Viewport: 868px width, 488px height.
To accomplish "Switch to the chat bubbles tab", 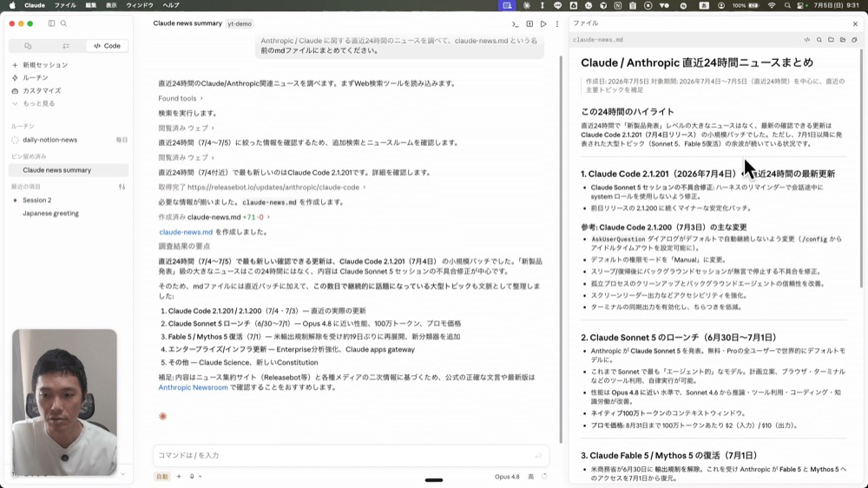I will (29, 46).
